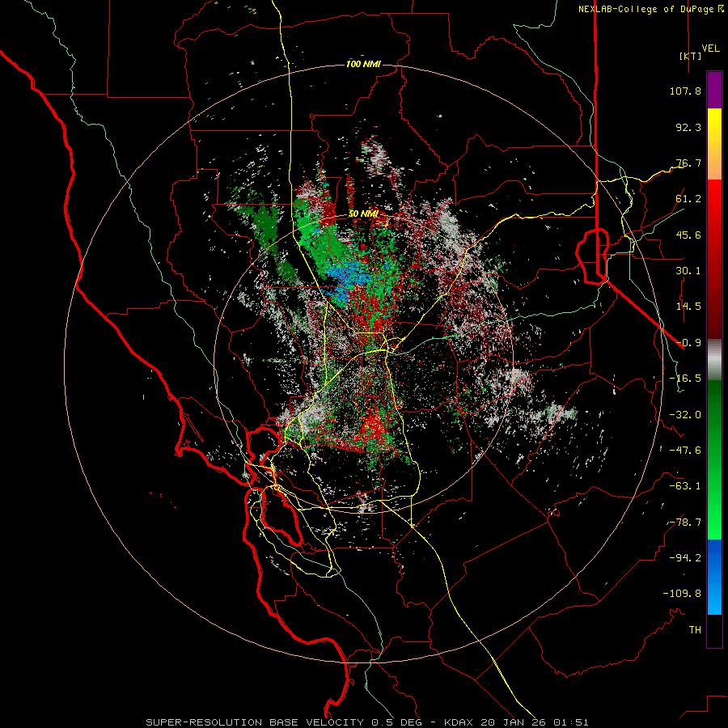This screenshot has width=728, height=728.
Task: Select the 76.7 velocity scale value
Action: [x=688, y=163]
